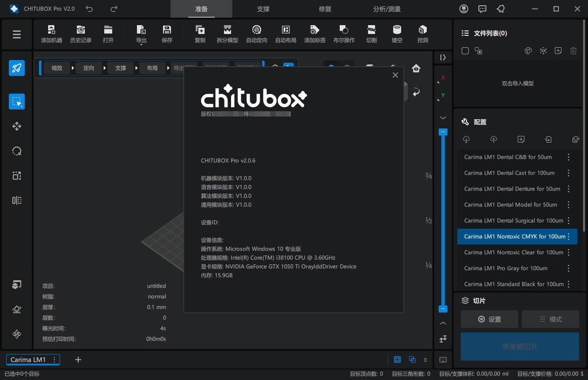Click the upper handle of layer slider
This screenshot has width=588, height=380.
tap(443, 132)
